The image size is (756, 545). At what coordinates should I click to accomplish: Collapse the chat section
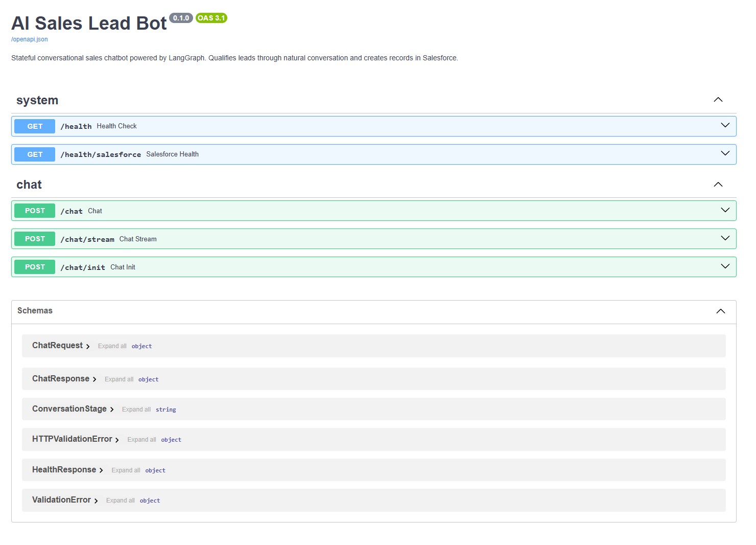718,184
